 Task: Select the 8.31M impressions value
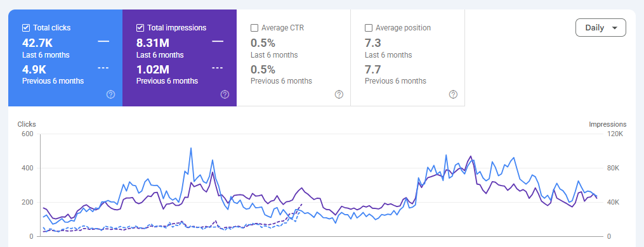point(153,42)
